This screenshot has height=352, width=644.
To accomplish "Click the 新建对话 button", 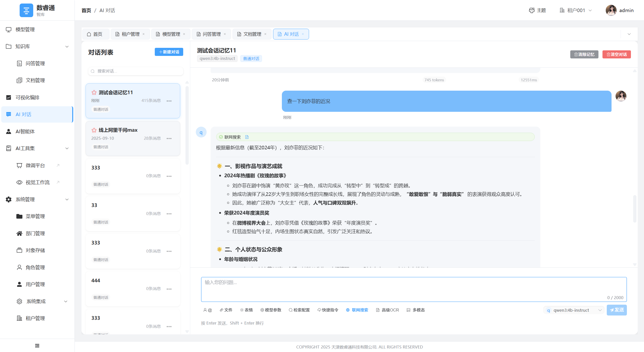I will tap(169, 52).
